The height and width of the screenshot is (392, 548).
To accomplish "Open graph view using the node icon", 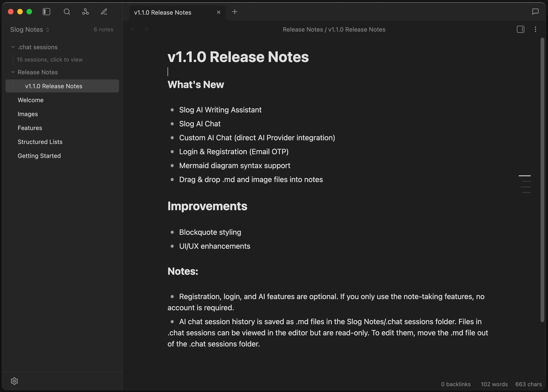I will pos(86,11).
